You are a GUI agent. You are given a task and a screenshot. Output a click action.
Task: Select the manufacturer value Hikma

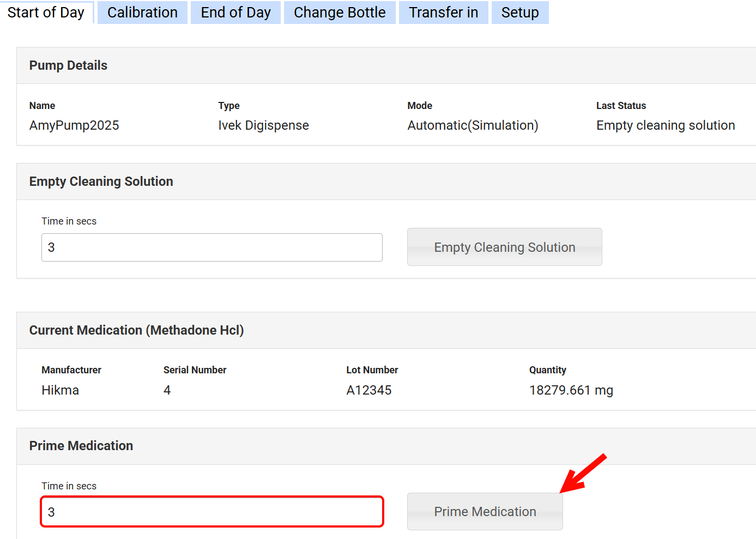click(60, 390)
